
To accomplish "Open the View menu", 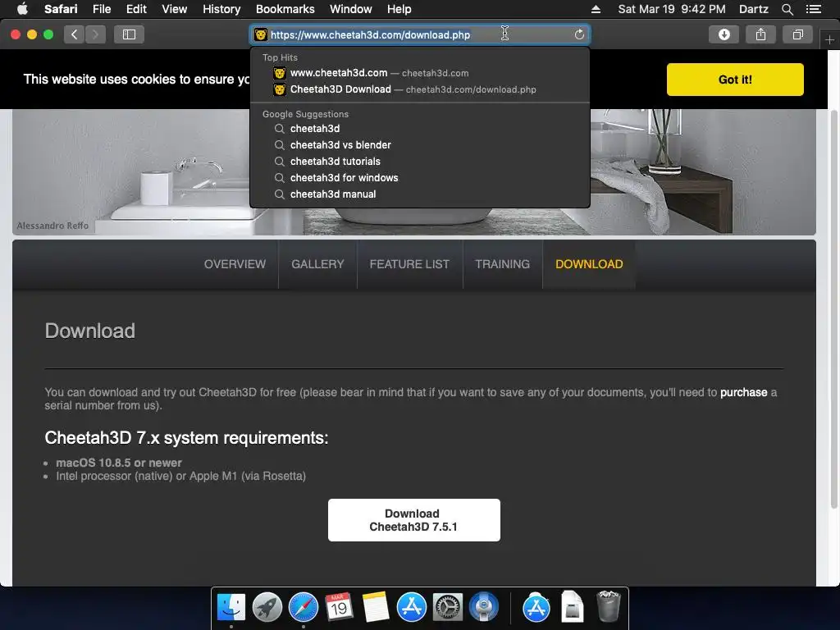I will 174,9.
